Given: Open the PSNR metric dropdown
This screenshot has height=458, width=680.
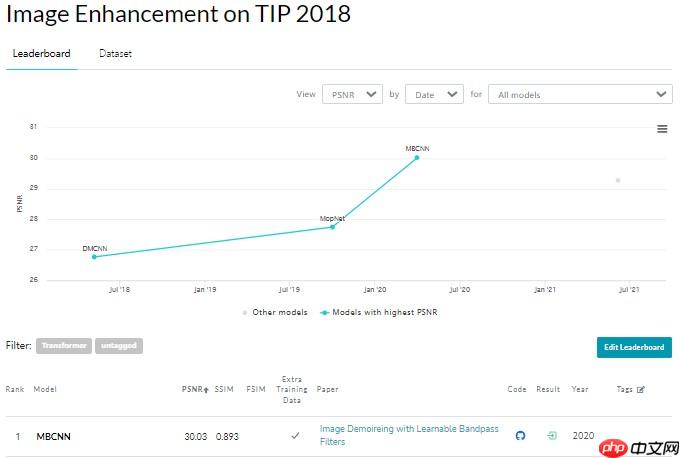Looking at the screenshot, I should point(352,94).
